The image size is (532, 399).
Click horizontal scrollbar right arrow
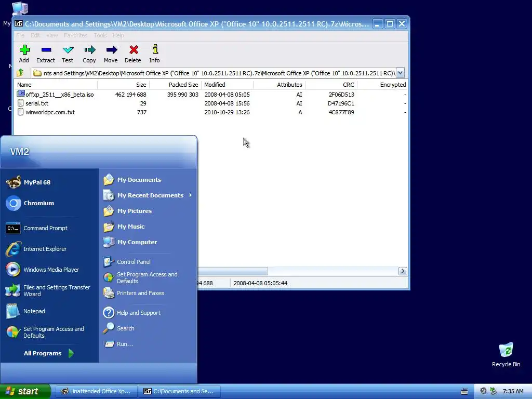(403, 271)
